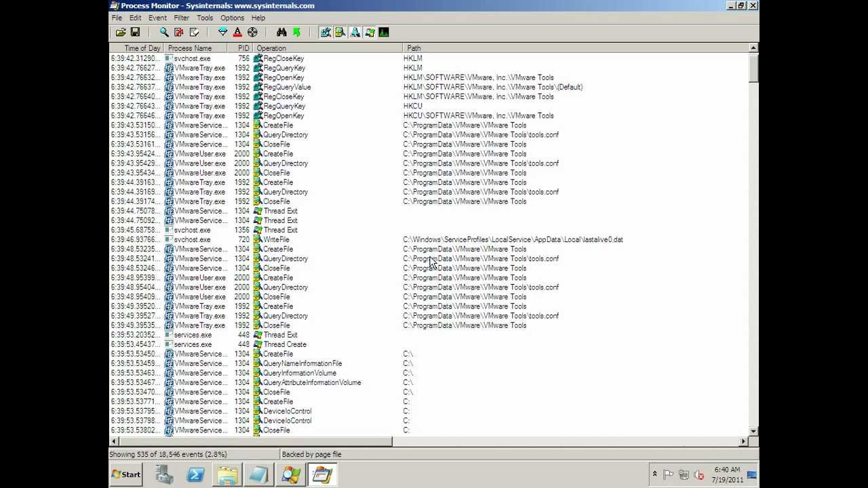Image resolution: width=868 pixels, height=488 pixels.
Task: Open the Action Center flag tray icon
Action: tap(669, 474)
